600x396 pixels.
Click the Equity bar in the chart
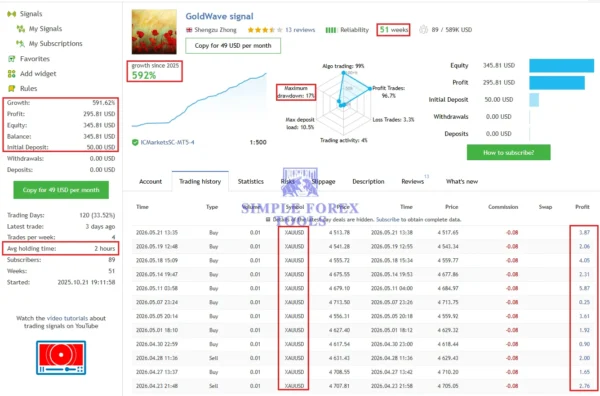[x=562, y=66]
